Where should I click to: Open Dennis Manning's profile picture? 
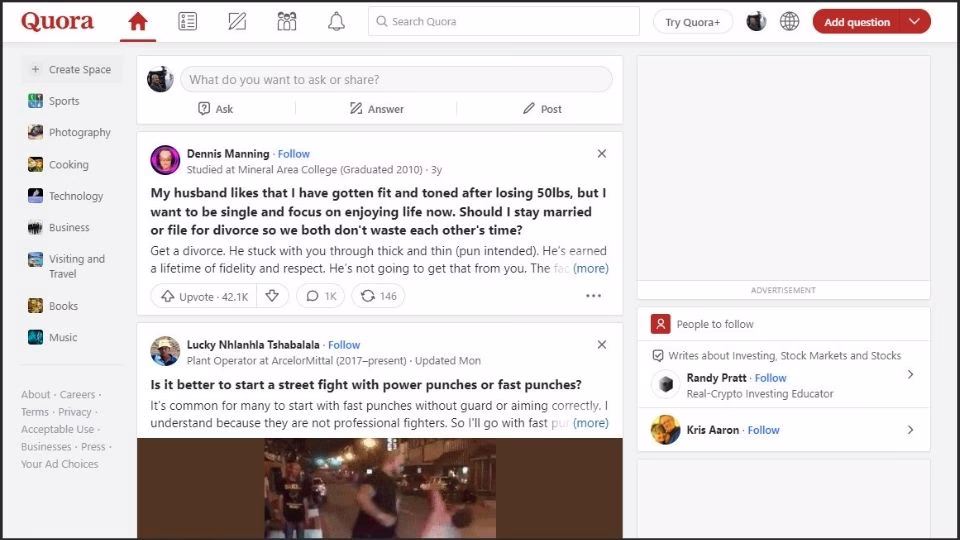[165, 160]
